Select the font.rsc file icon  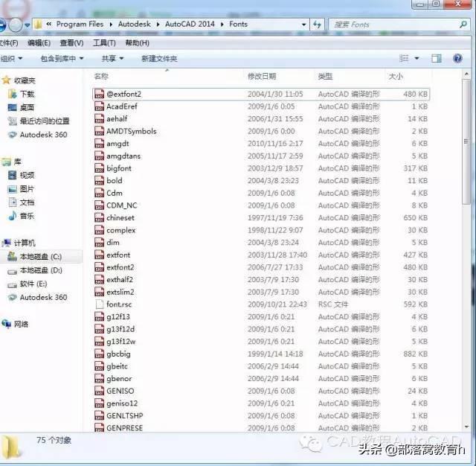point(99,304)
